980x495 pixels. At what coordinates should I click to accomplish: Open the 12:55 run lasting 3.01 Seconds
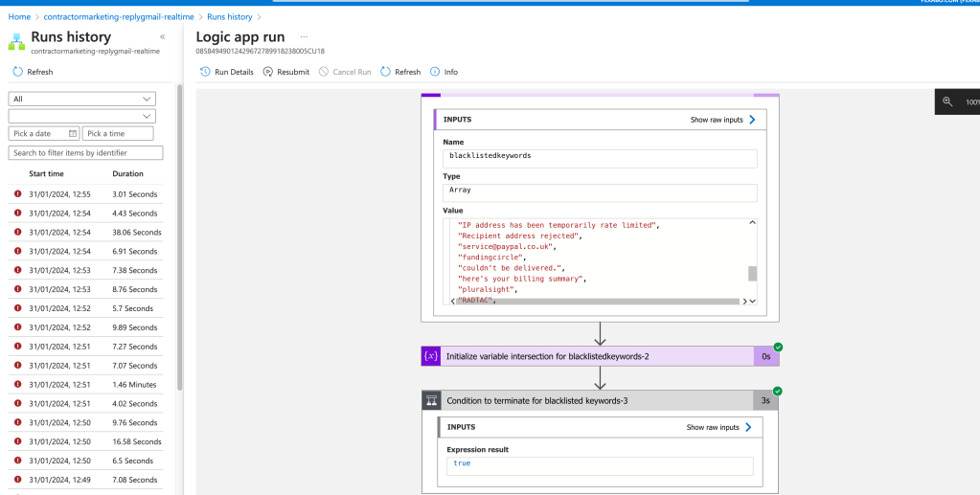click(x=85, y=194)
